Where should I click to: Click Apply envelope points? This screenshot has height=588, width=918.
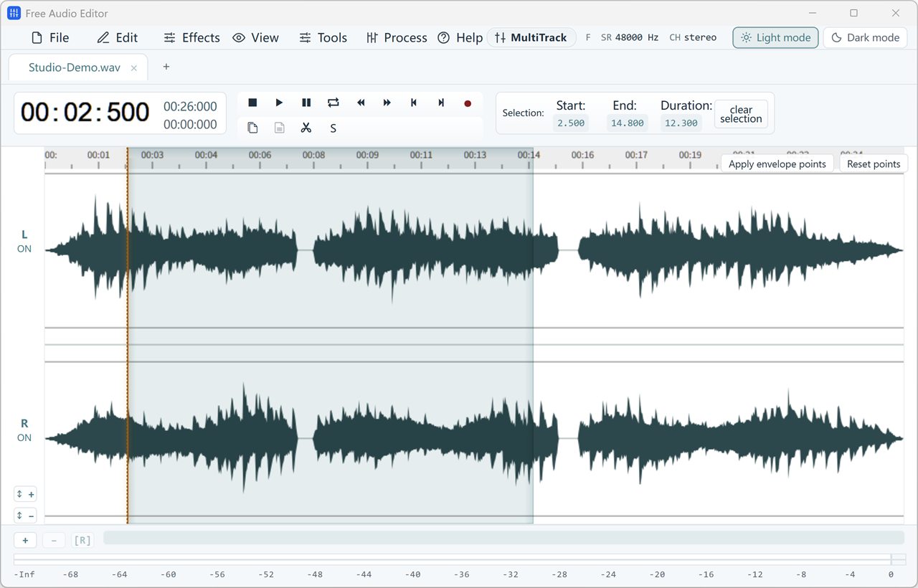[x=777, y=164]
